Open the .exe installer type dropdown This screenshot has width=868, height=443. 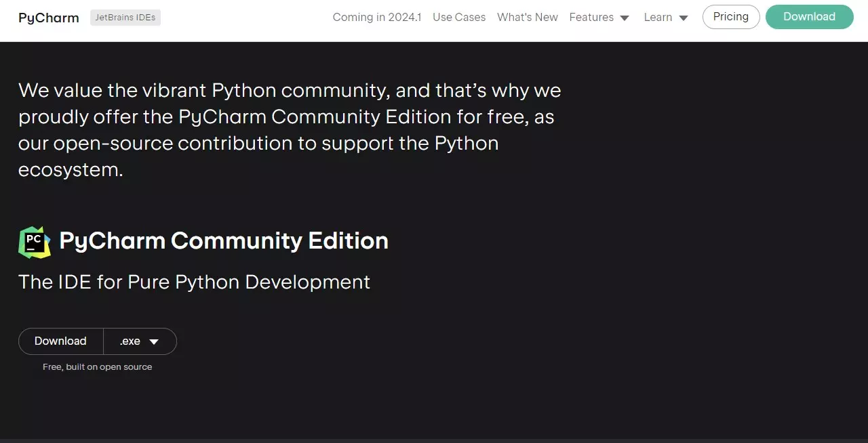point(140,341)
